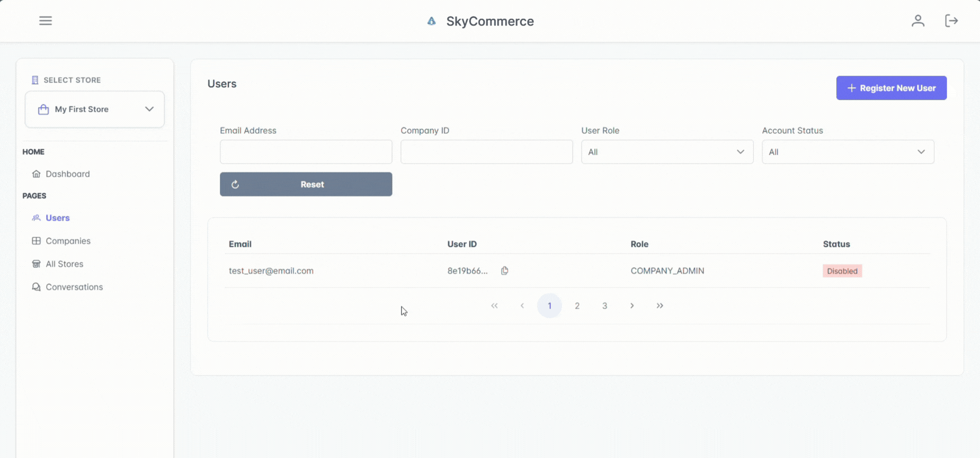Click the Users people icon in sidebar

point(36,218)
